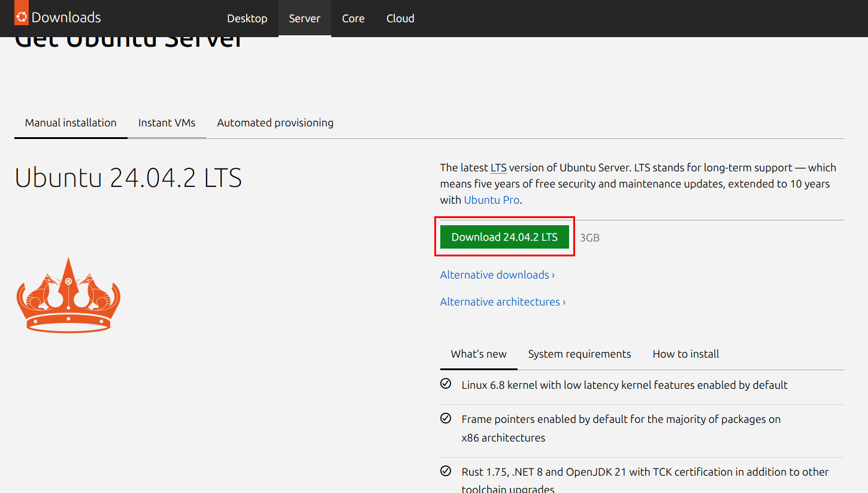Screen dimensions: 868x493
Task: Click the underlined LTS abbreviation in description
Action: pos(498,168)
